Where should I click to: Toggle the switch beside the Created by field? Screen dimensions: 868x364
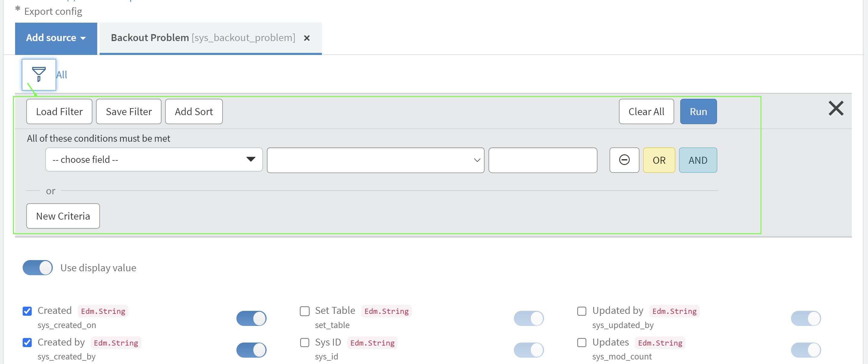coord(251,350)
